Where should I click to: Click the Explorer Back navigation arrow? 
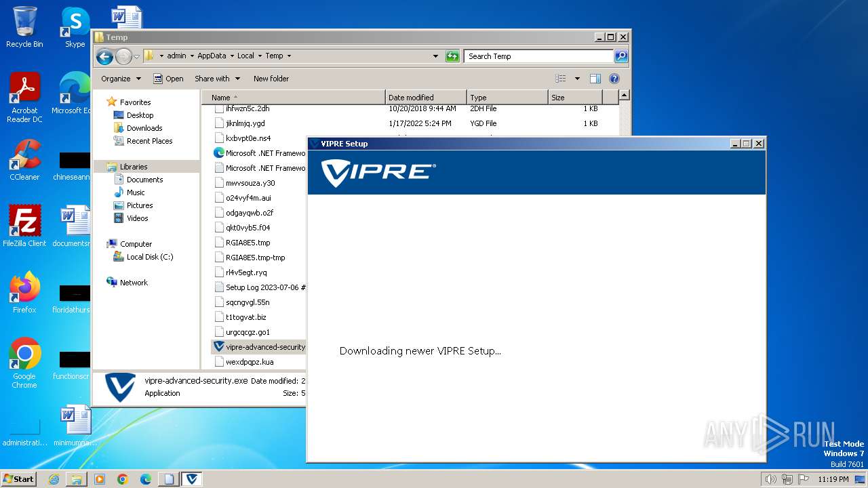point(104,56)
